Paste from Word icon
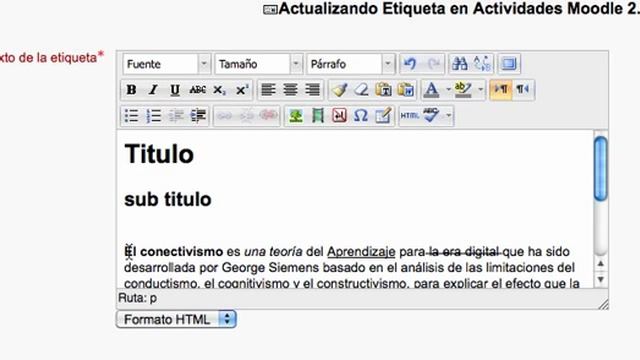 pos(405,90)
